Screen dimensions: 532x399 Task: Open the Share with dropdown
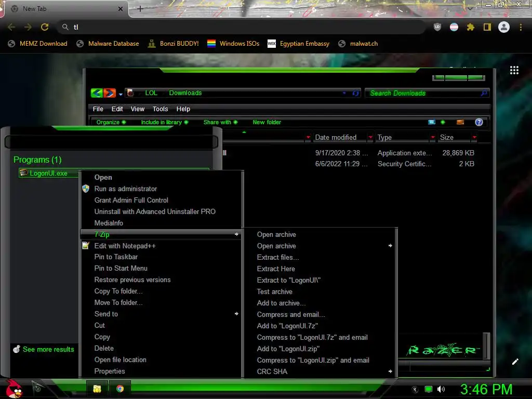coord(220,122)
